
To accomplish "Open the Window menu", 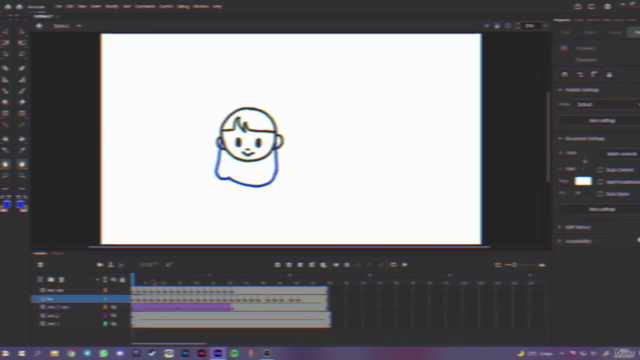I will (x=201, y=7).
